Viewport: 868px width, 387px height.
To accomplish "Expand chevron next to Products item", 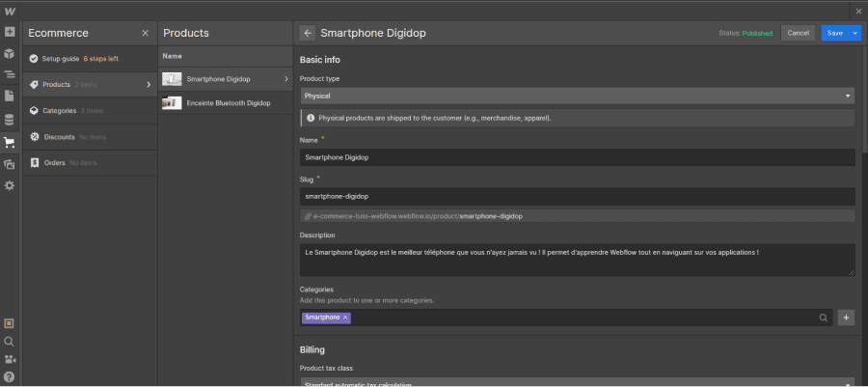I will click(x=149, y=85).
